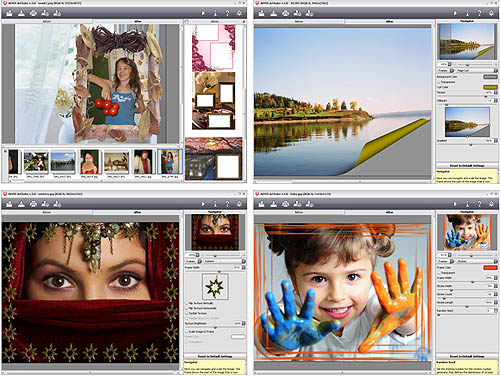Print from the veiled woman window
Image resolution: width=500 pixels, height=376 pixels.
(x=33, y=204)
